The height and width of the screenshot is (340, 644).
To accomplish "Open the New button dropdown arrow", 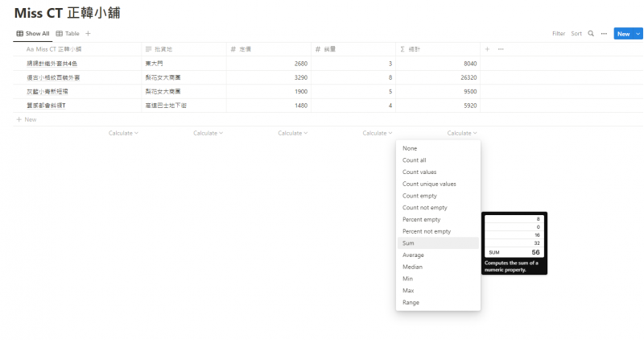I will tap(638, 34).
